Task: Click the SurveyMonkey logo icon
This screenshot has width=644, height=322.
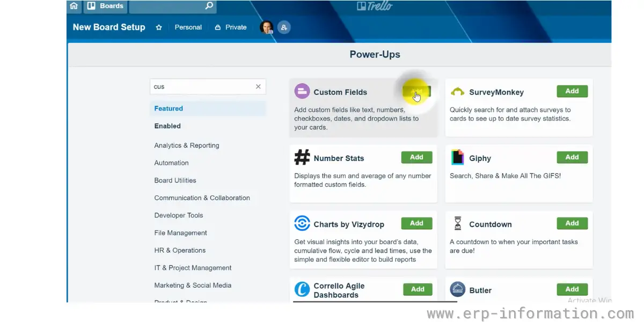Action: 457,92
